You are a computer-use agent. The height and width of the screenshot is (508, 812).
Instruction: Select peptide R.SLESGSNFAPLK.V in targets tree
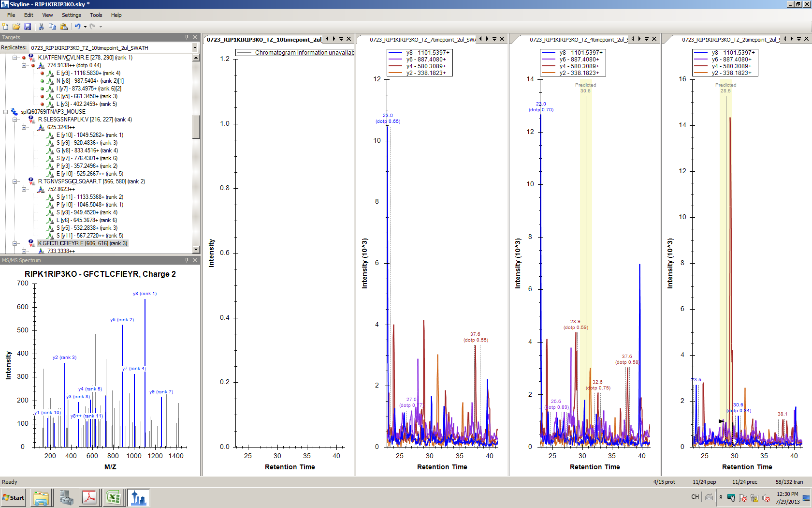(85, 120)
